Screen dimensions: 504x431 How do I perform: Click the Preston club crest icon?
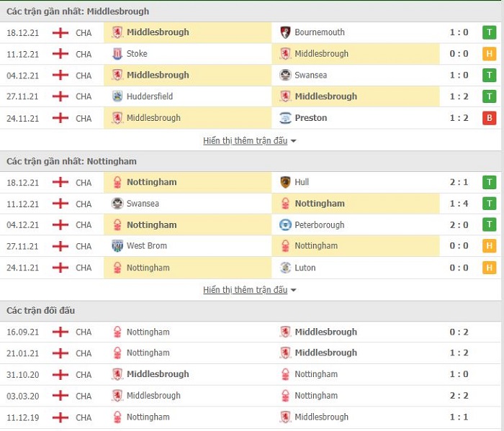(x=285, y=118)
